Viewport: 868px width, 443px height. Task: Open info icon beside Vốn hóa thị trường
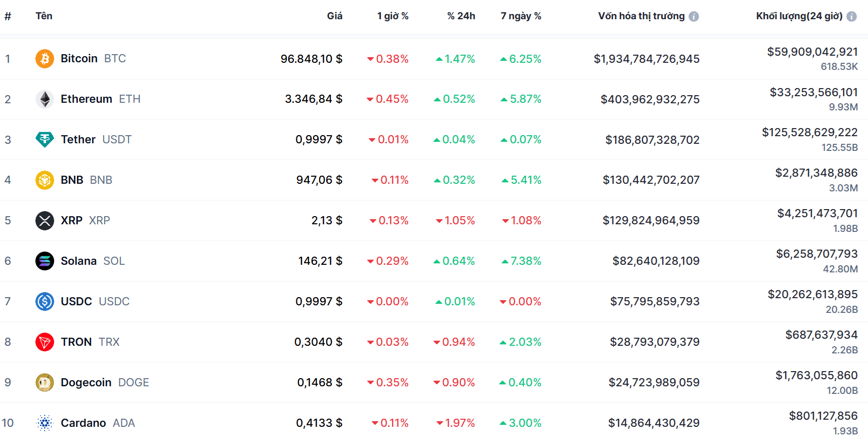pos(694,16)
